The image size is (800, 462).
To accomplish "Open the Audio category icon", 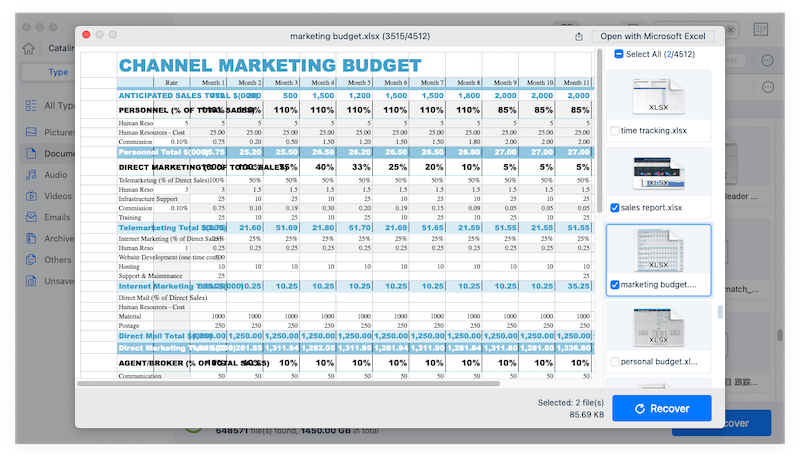I will (31, 175).
